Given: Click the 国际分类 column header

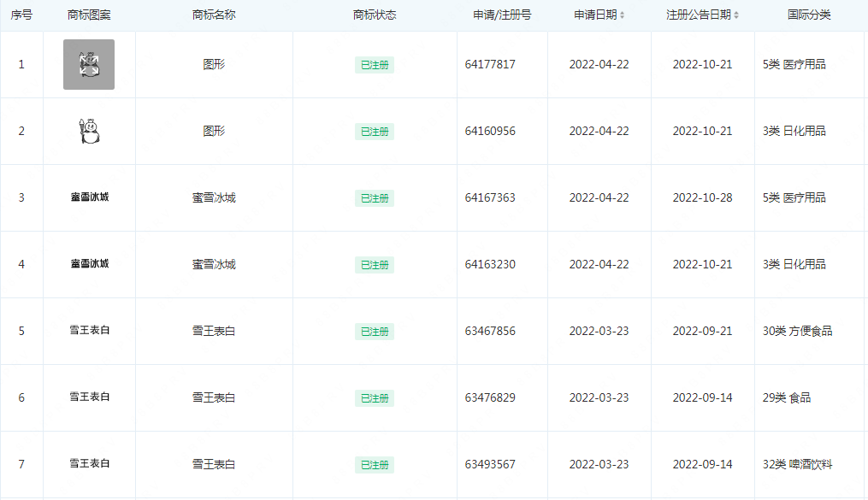Looking at the screenshot, I should 809,15.
